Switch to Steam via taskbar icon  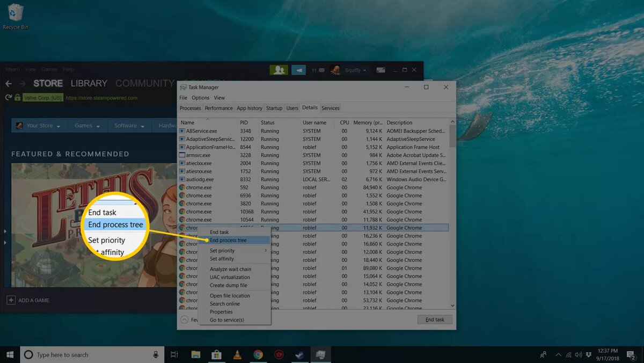coord(299,354)
